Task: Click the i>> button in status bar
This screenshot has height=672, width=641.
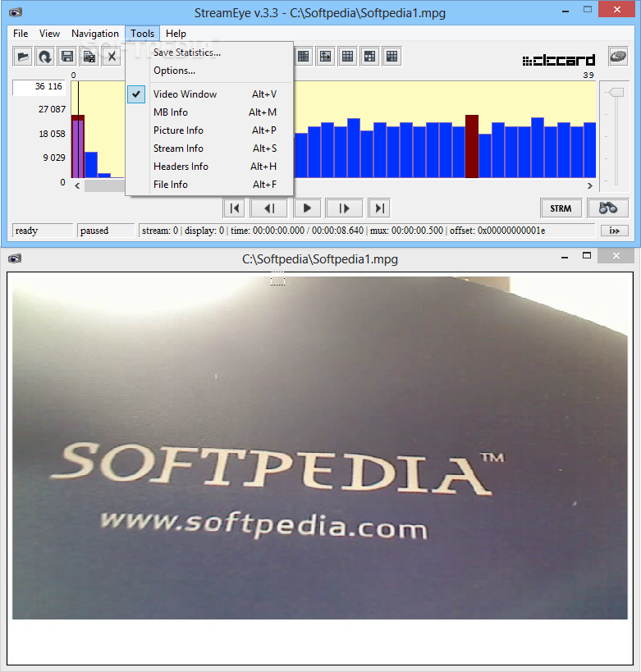Action: tap(615, 231)
